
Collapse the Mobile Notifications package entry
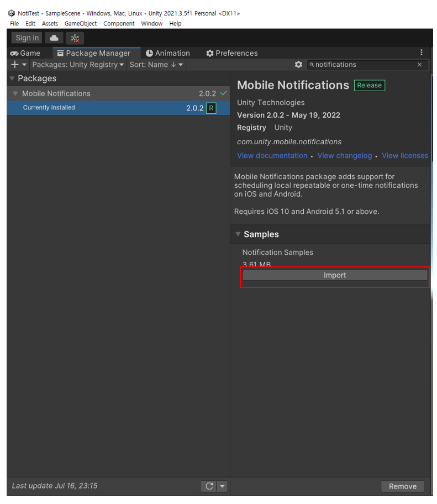click(15, 93)
